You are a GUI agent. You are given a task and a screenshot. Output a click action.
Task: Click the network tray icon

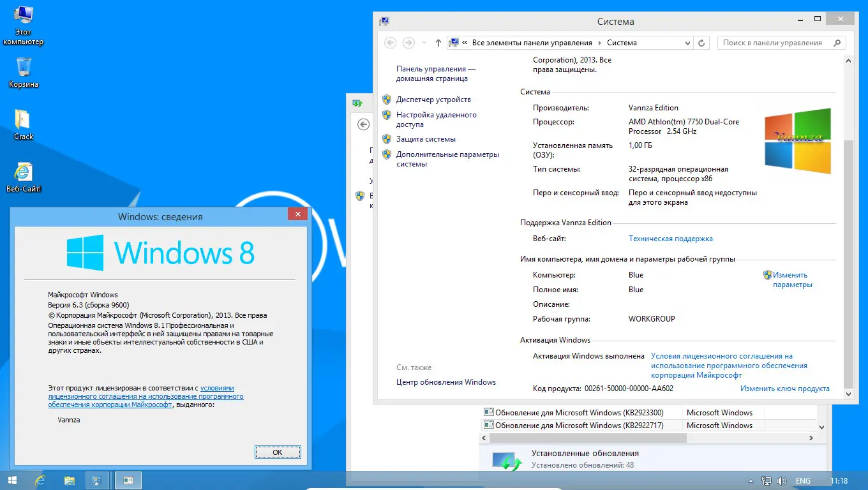pyautogui.click(x=767, y=481)
